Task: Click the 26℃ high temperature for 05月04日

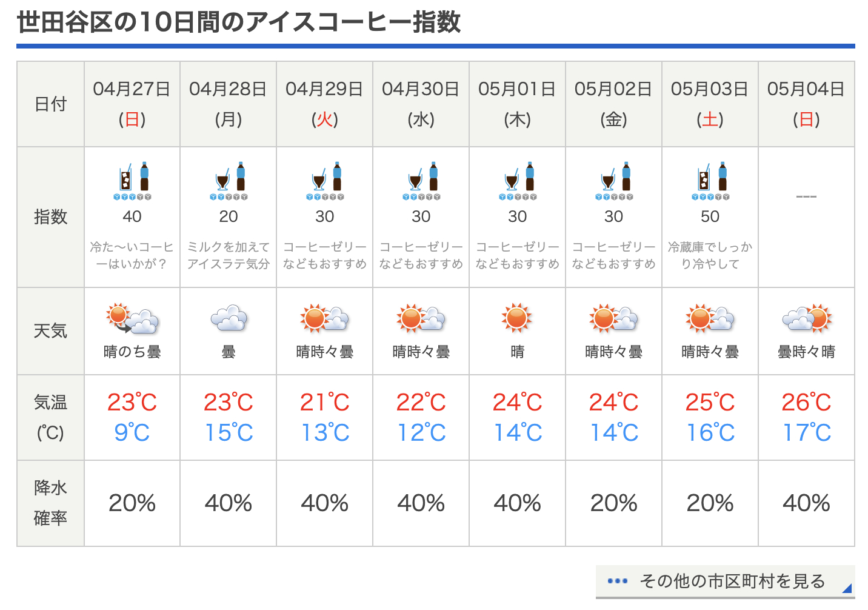Action: point(806,402)
